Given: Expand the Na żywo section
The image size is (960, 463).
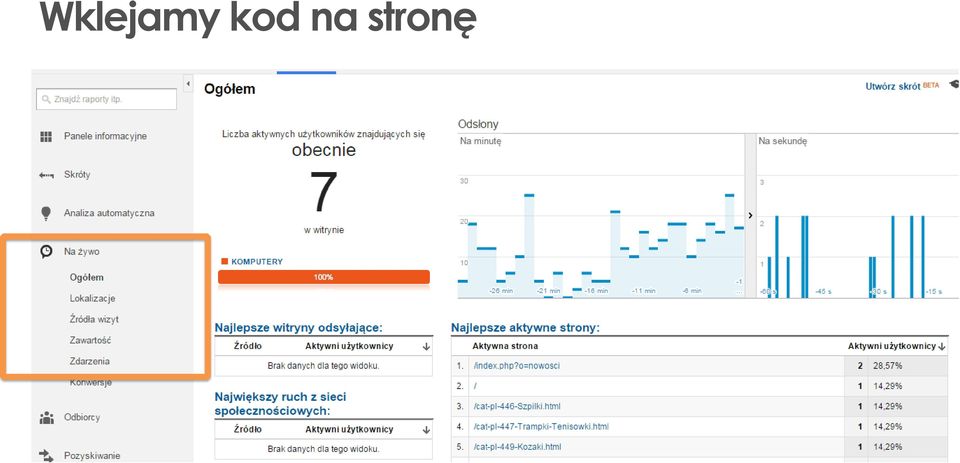Looking at the screenshot, I should [x=81, y=252].
